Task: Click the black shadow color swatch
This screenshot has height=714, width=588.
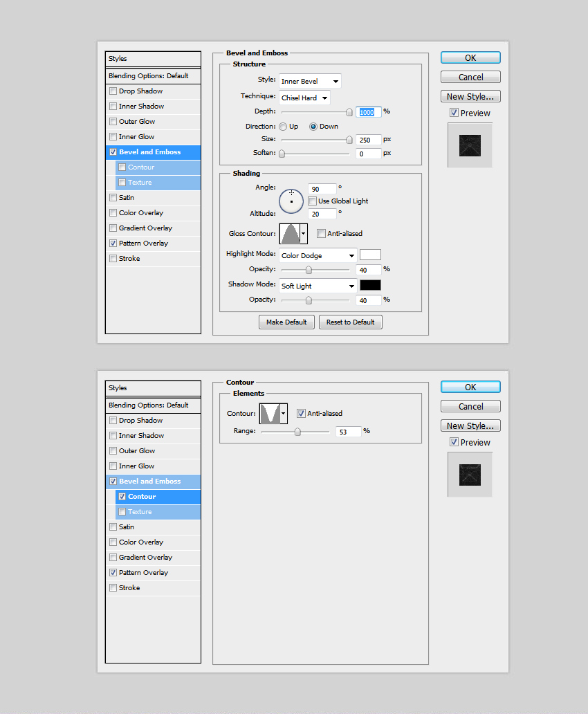Action: coord(370,285)
